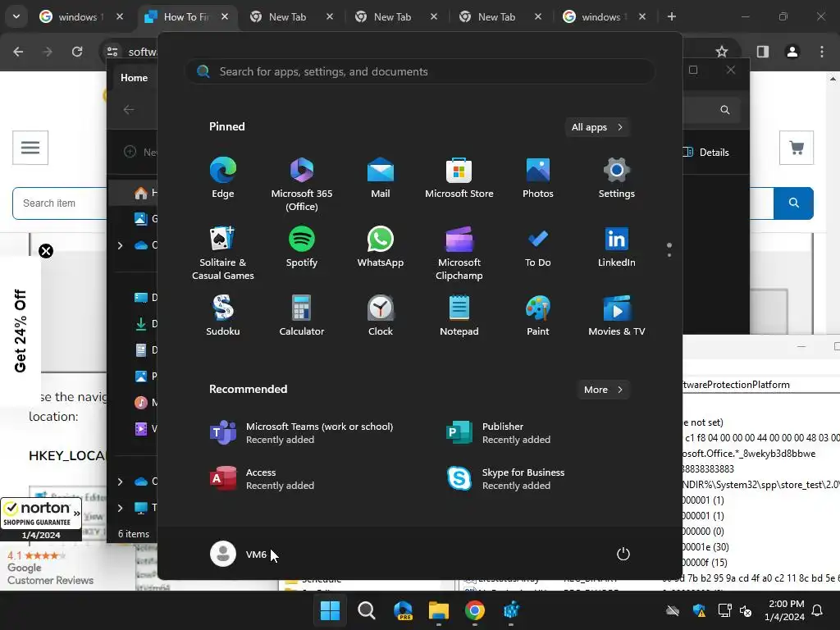Screen dimensions: 840x630
Task: Click the Windows Start button on taskbar
Action: tap(330, 610)
